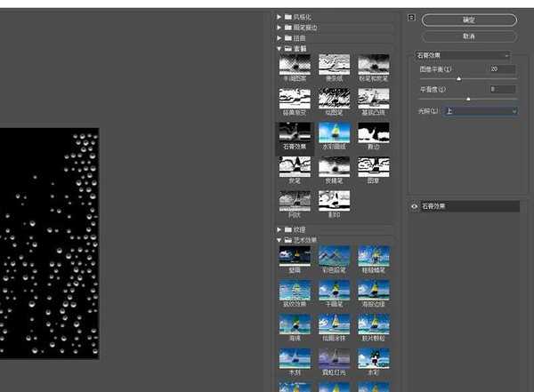Click the 图像平衡 slider handle
Screen dimensions: 534x392
coord(458,78)
